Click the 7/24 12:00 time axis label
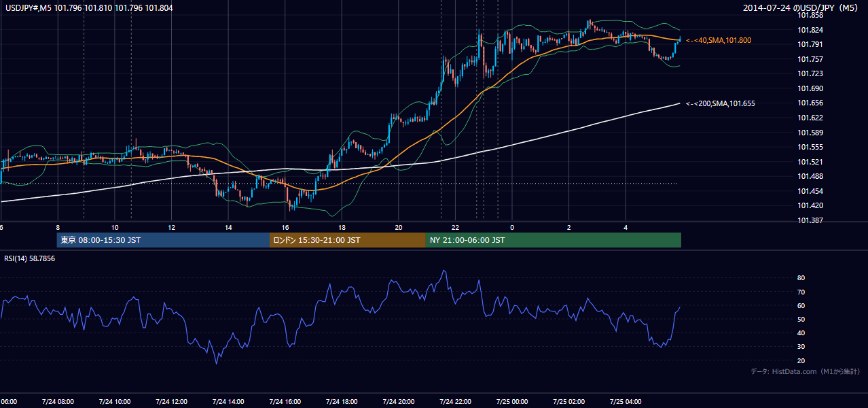This screenshot has width=868, height=408. [170, 402]
